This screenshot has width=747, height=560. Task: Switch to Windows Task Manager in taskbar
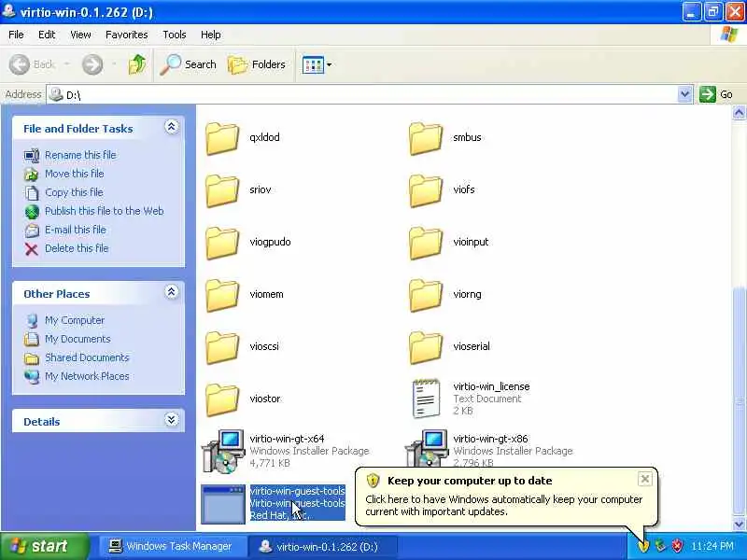coord(172,546)
